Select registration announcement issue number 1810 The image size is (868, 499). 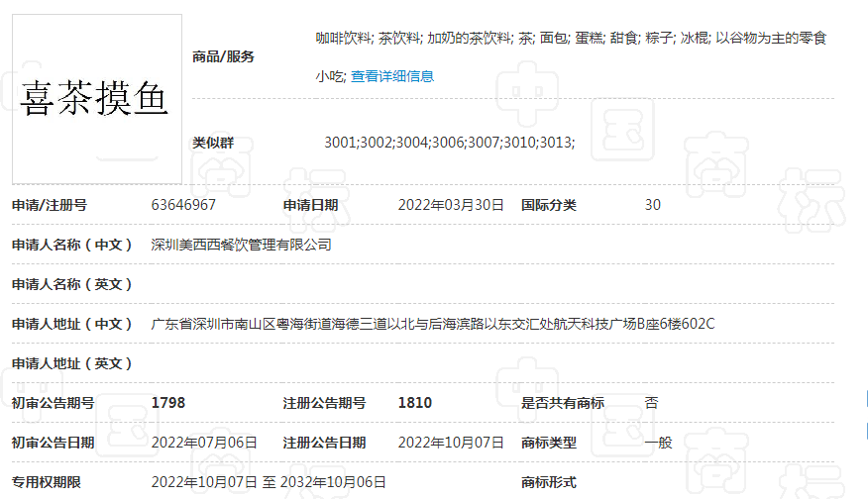(414, 403)
